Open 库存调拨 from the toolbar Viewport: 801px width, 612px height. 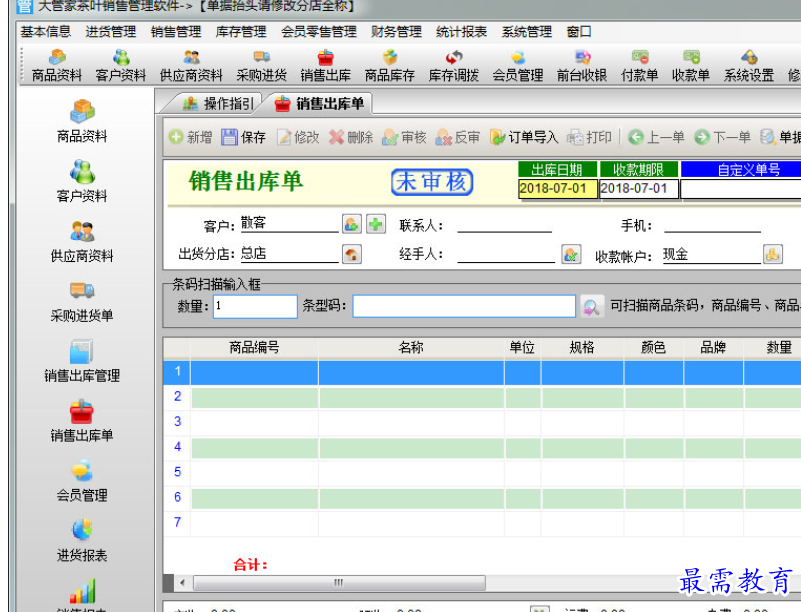click(454, 66)
